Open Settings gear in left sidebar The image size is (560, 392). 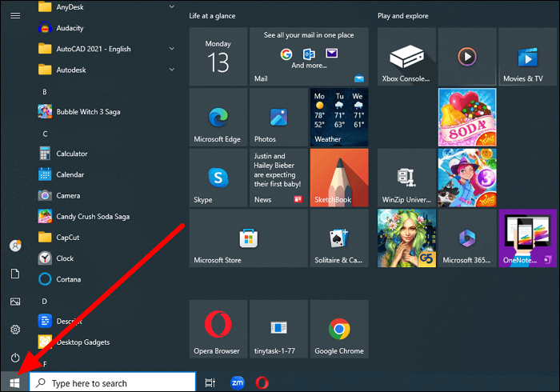(x=15, y=330)
